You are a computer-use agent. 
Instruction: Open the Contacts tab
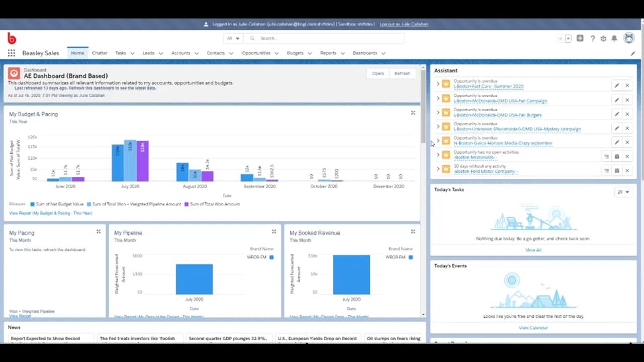pyautogui.click(x=216, y=53)
